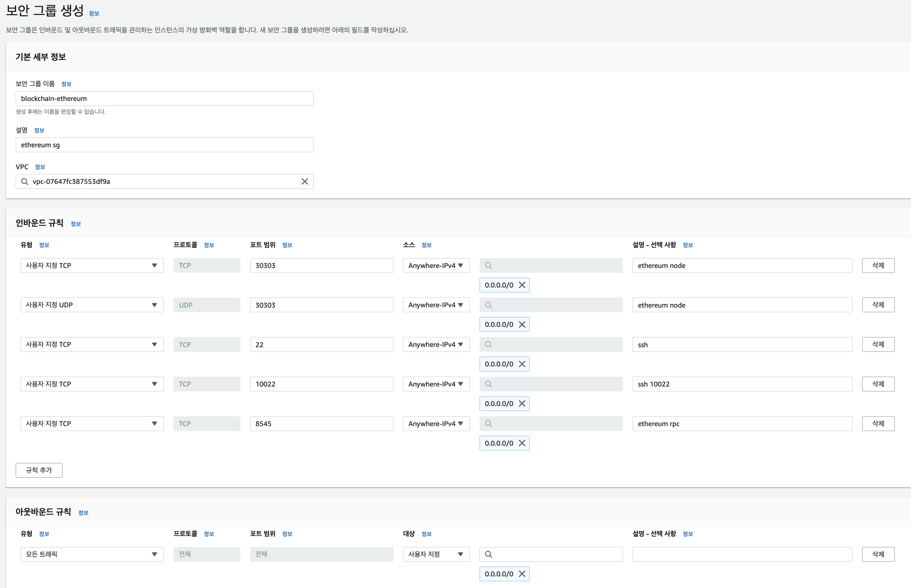Screen dimensions: 911x588
Task: Open 정보 link next to 인바운드 규칙
Action: coord(76,224)
